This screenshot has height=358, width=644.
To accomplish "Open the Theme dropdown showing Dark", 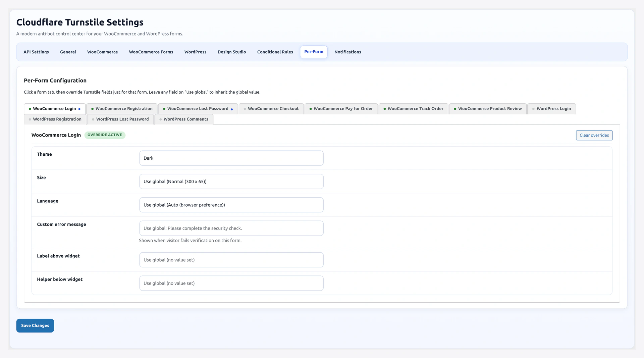I will (231, 158).
